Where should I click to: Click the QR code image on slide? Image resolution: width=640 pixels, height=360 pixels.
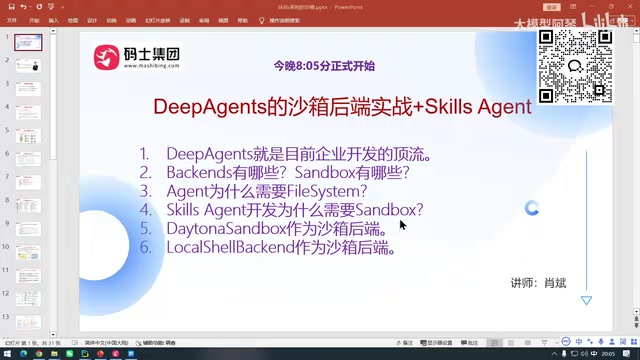575,66
